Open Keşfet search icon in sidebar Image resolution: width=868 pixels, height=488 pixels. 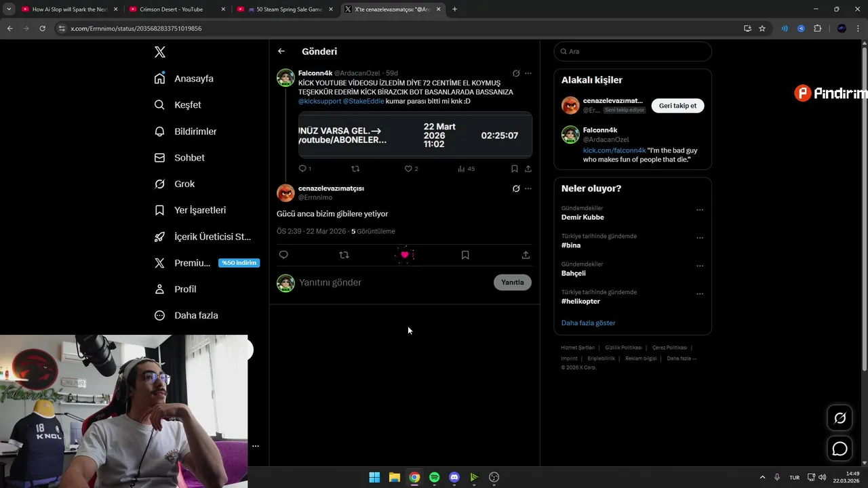(x=159, y=104)
